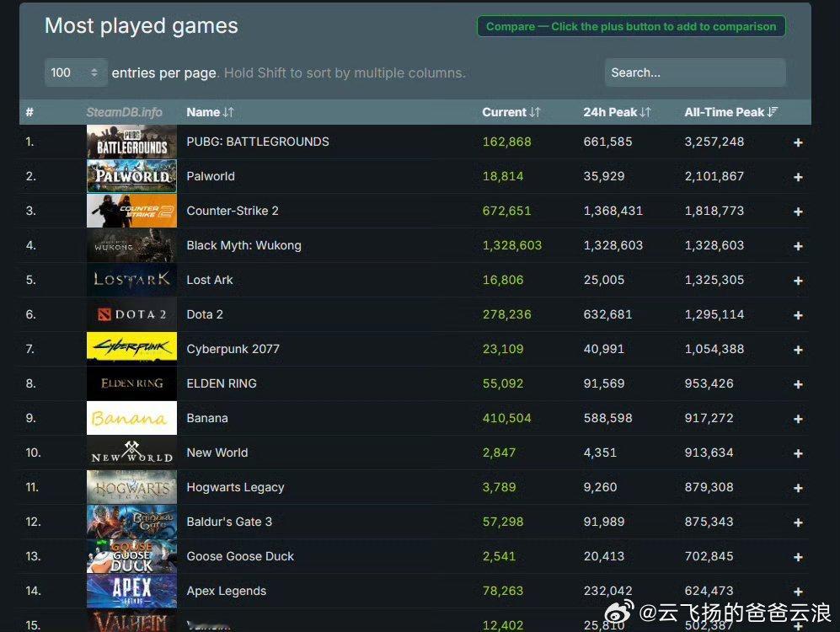This screenshot has height=632, width=840.
Task: Open the Black Myth: Wukong name link
Action: pos(243,245)
